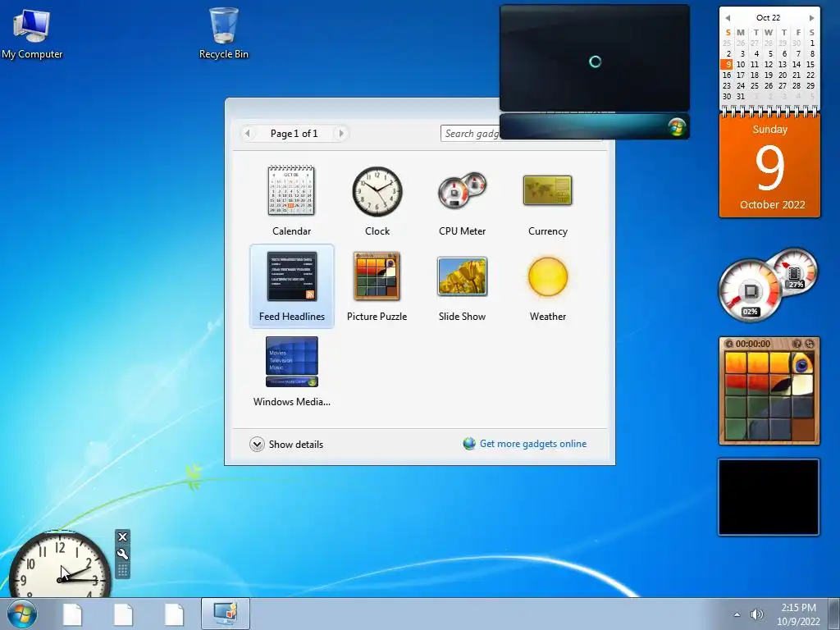
Task: Click the memory usage 27% dial
Action: click(795, 272)
